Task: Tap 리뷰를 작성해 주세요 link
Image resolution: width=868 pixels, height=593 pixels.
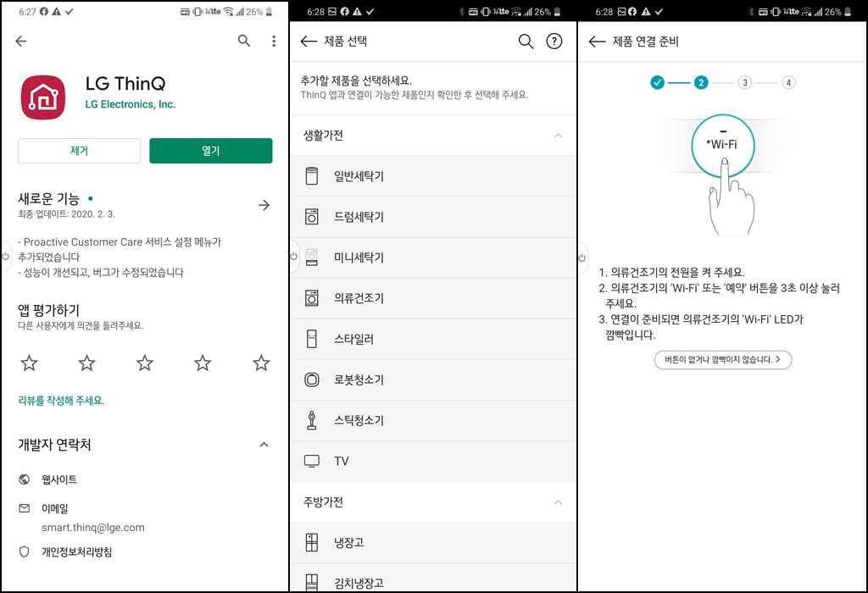Action: point(61,401)
